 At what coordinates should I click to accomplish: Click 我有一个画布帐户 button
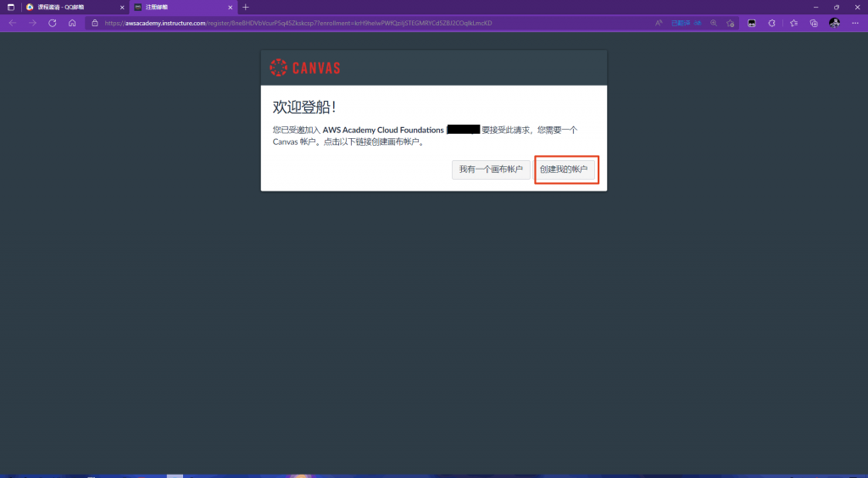pos(491,170)
